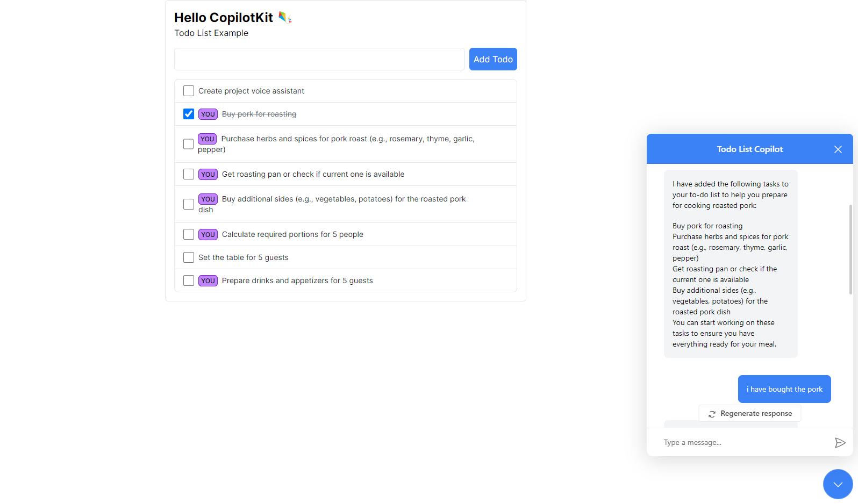858x504 pixels.
Task: Click the struck-through 'Buy pork for roasting' text
Action: click(259, 114)
